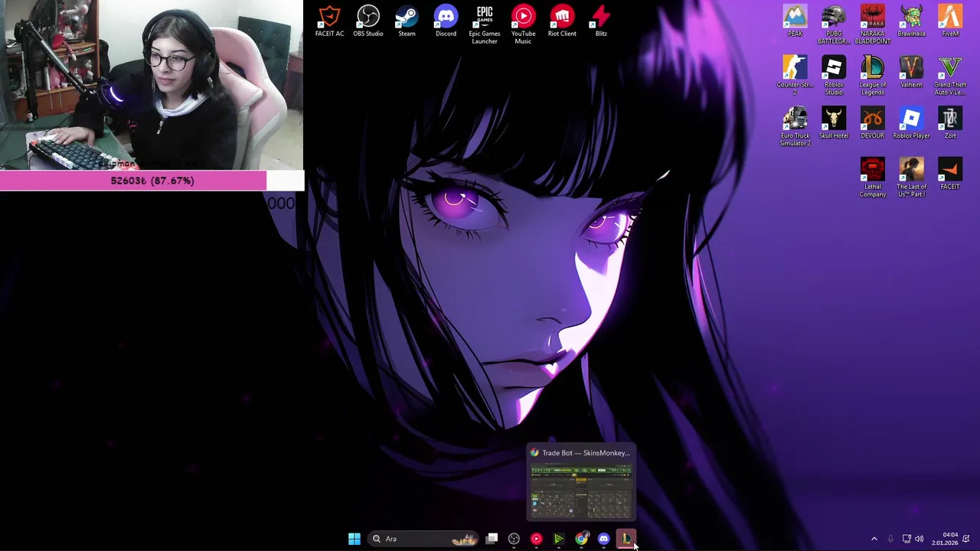Select the PEAK game shortcut
Screen dimensions: 980x551
(795, 21)
